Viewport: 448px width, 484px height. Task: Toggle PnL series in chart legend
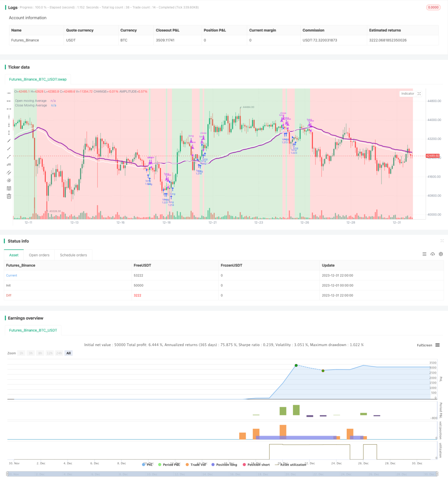tap(147, 465)
